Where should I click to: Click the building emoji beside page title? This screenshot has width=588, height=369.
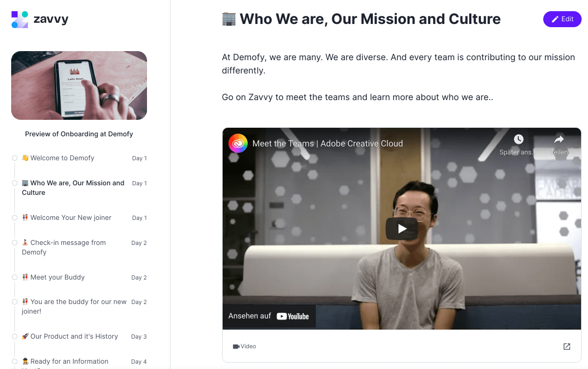pyautogui.click(x=228, y=19)
